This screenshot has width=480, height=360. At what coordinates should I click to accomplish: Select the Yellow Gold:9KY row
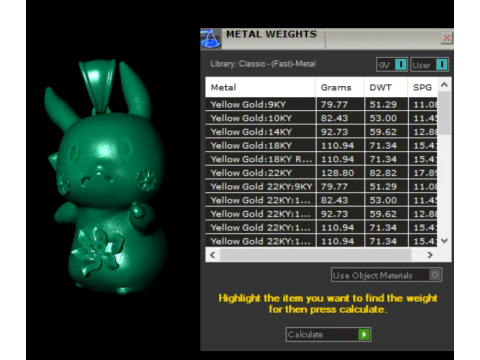322,104
